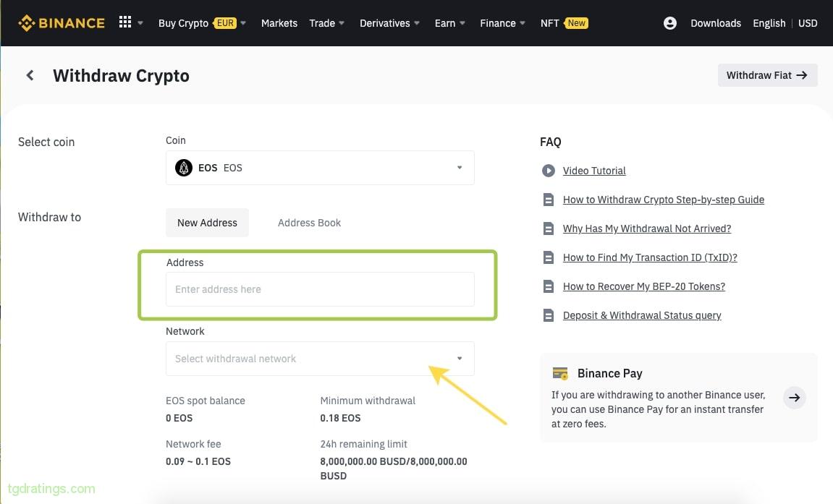Open How to Withdraw Crypto Step-by-step Guide
The height and width of the screenshot is (504, 833).
coord(664,200)
